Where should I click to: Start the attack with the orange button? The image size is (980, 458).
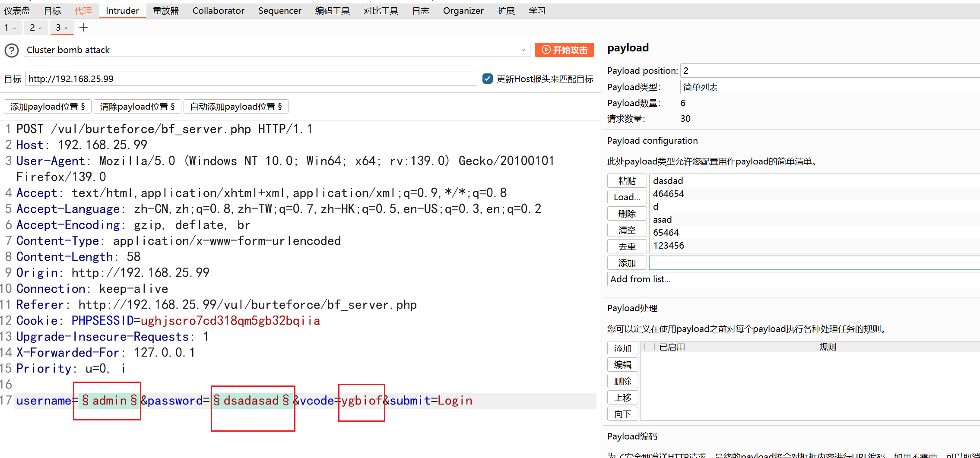564,50
